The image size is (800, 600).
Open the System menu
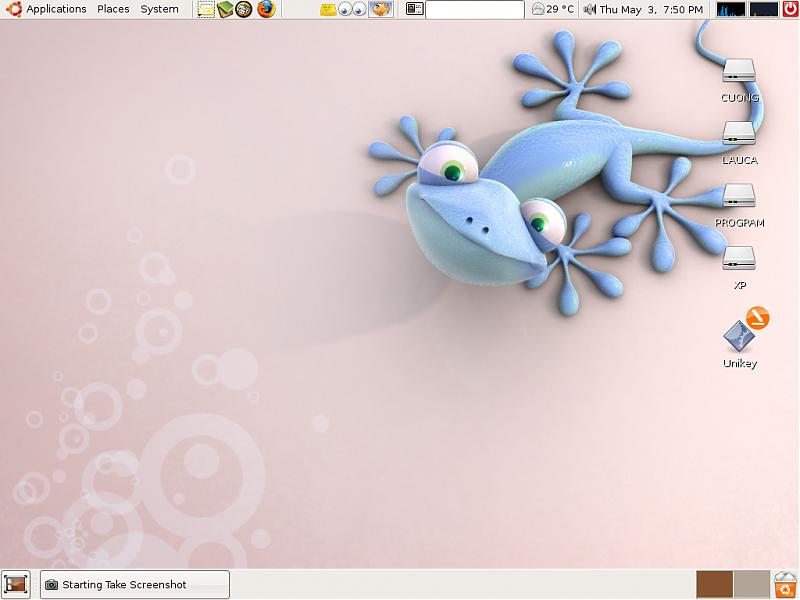159,9
